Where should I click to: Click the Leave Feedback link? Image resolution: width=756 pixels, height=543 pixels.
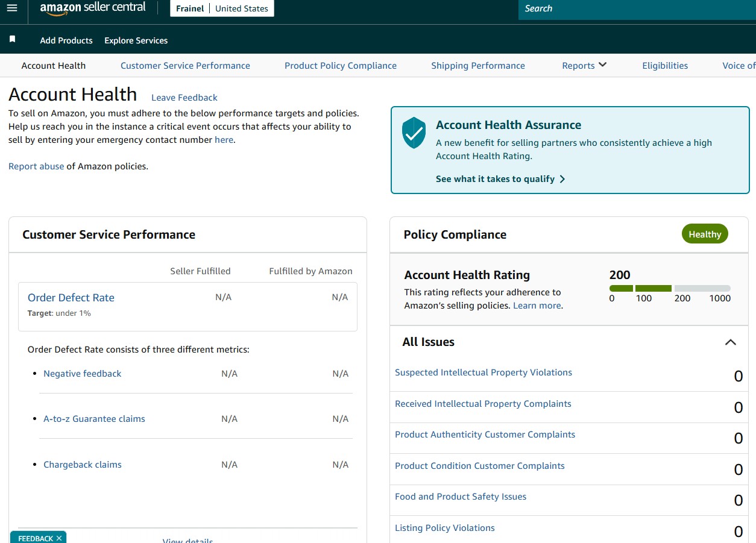[184, 98]
